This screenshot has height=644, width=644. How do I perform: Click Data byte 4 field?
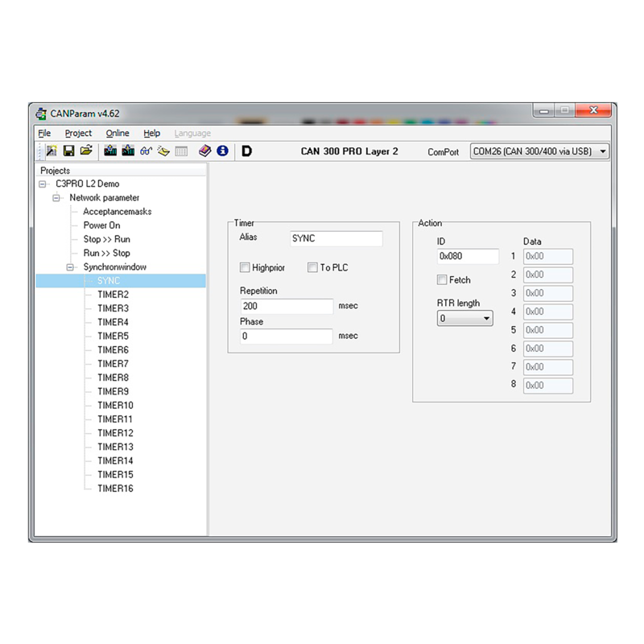(548, 312)
